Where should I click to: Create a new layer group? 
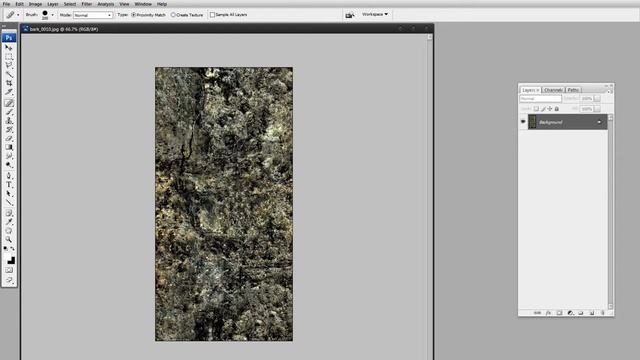click(x=581, y=313)
